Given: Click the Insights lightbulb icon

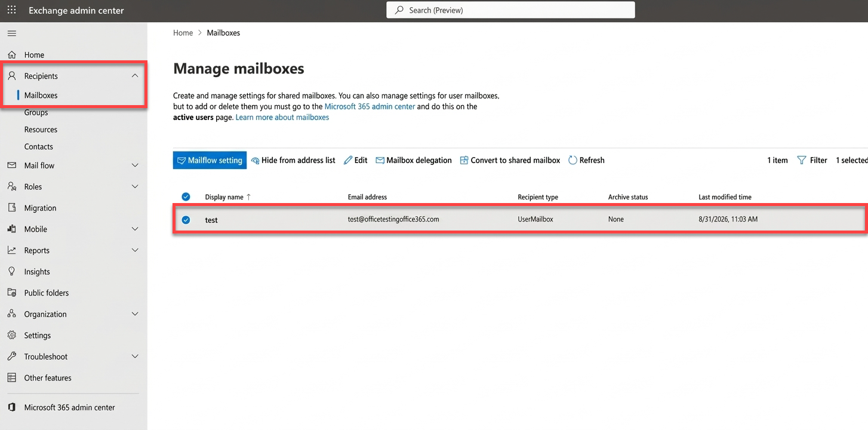Looking at the screenshot, I should tap(11, 271).
